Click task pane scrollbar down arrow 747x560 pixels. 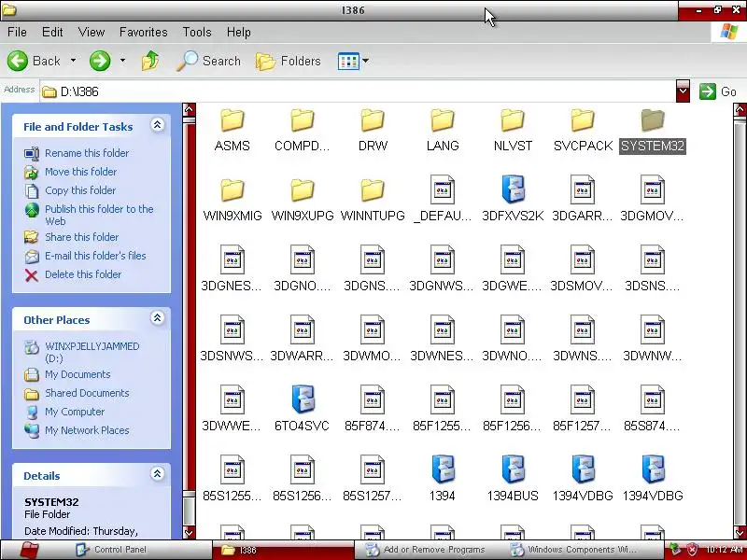[190, 532]
